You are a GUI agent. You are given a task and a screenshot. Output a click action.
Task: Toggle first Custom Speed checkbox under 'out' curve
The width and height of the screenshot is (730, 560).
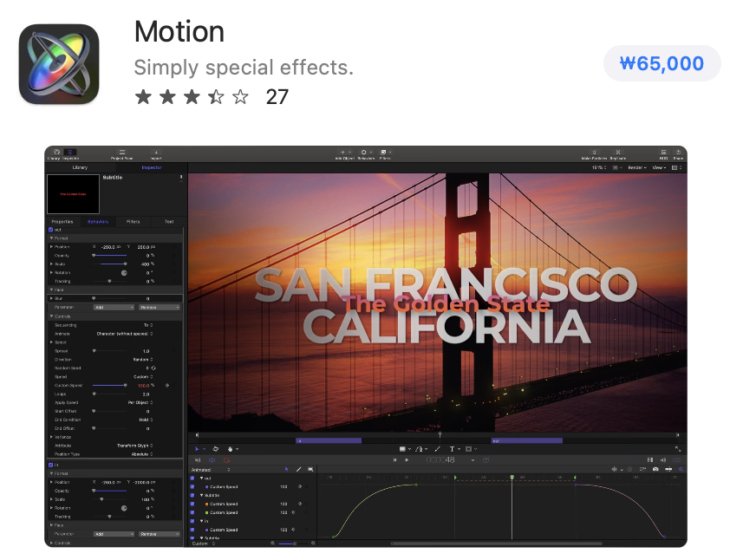192,486
